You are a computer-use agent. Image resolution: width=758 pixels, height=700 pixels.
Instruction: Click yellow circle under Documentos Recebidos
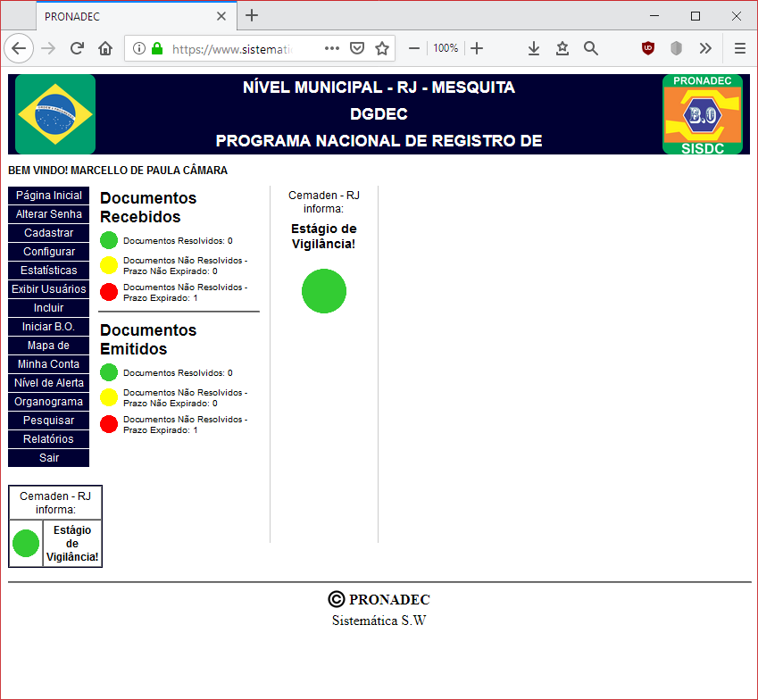pos(109,265)
